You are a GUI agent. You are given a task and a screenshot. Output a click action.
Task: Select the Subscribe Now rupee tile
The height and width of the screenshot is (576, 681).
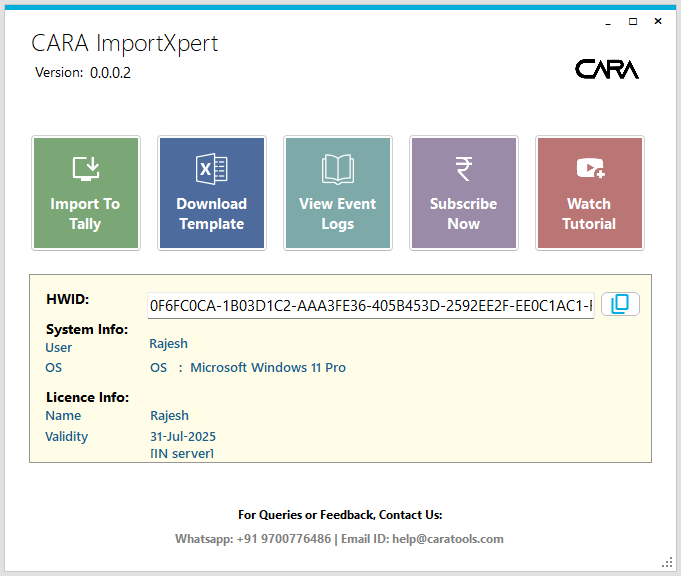[x=463, y=193]
